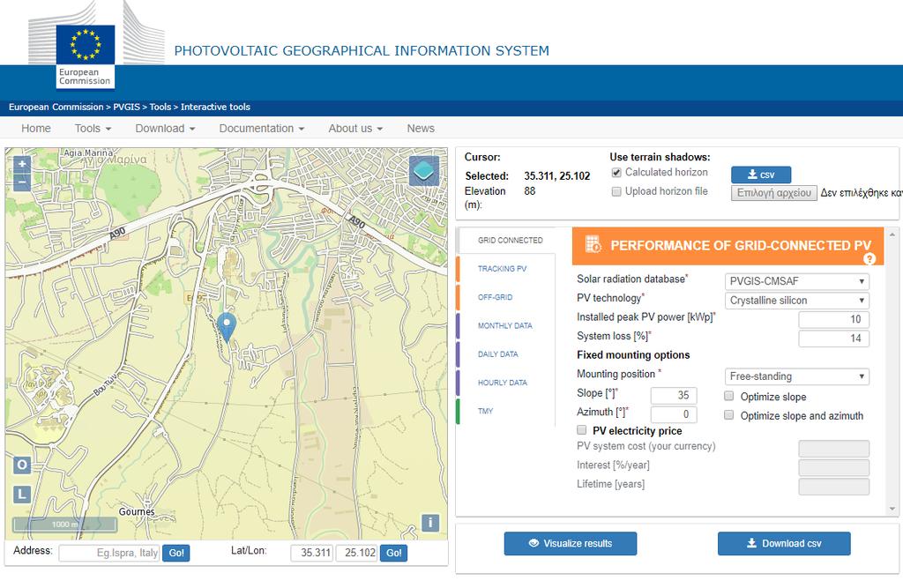Click the PV system cost field
Screen dimensions: 903x588
point(834,449)
